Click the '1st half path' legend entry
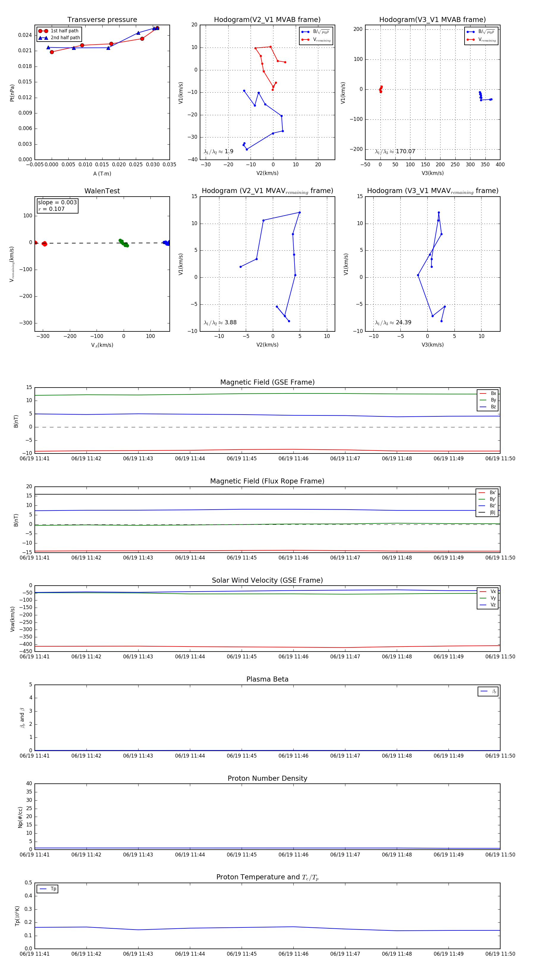Screen dimensions: 535x980 tap(59, 31)
